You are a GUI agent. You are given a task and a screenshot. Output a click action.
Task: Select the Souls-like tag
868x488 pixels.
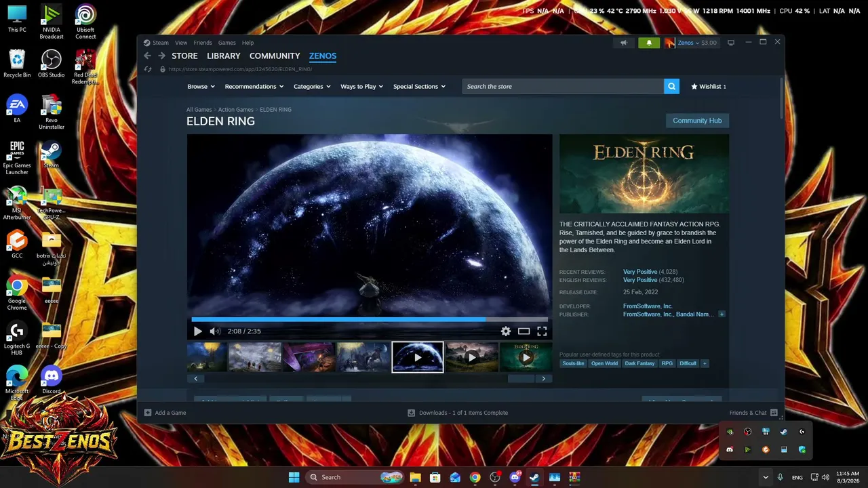pos(573,363)
